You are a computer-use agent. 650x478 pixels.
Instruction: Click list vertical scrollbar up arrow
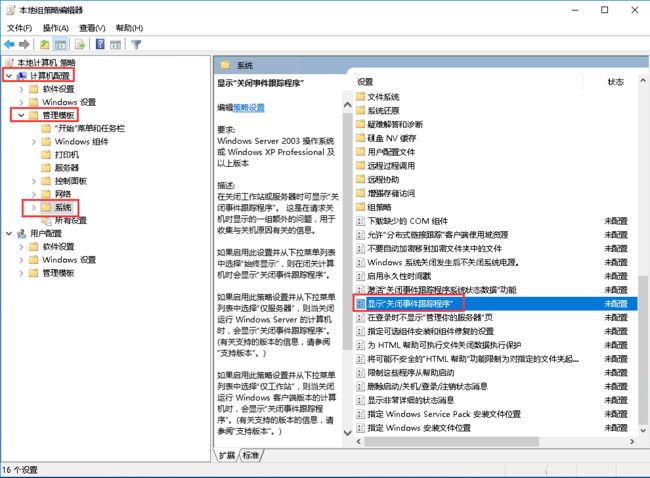tap(643, 80)
